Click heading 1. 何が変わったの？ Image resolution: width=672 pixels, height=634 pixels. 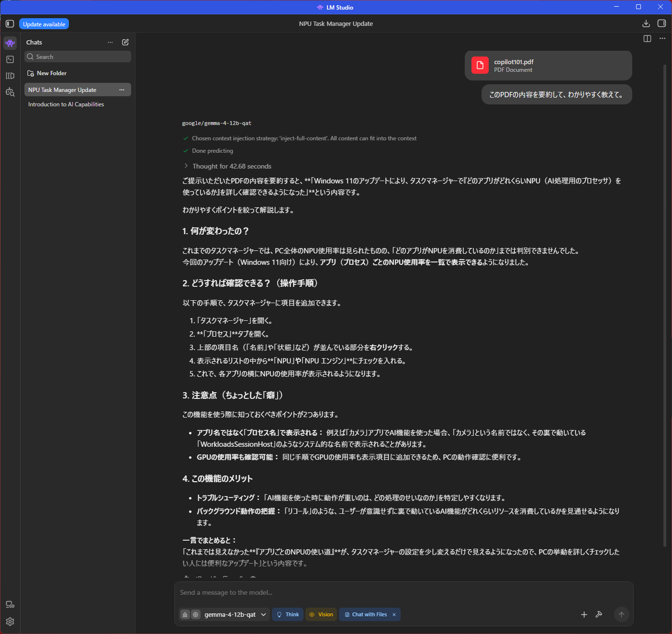pos(215,231)
